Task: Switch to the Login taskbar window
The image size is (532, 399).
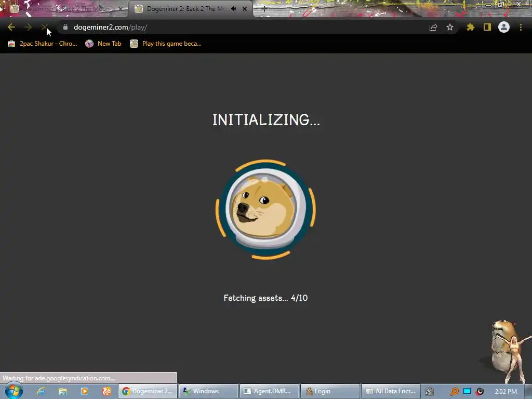Action: 330,391
